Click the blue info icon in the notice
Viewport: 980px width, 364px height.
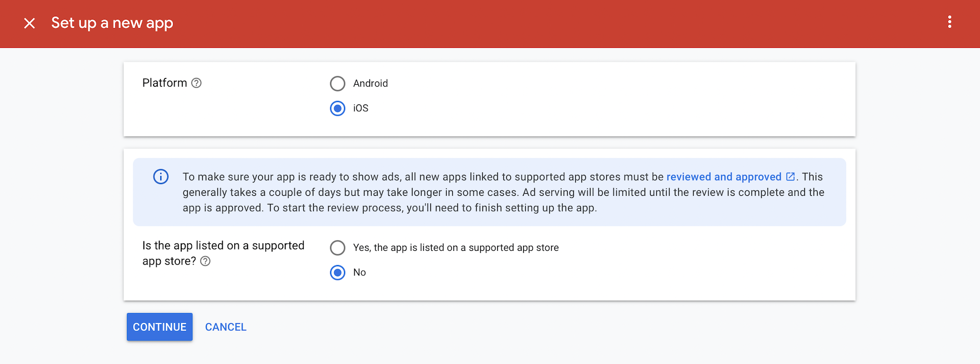tap(161, 177)
